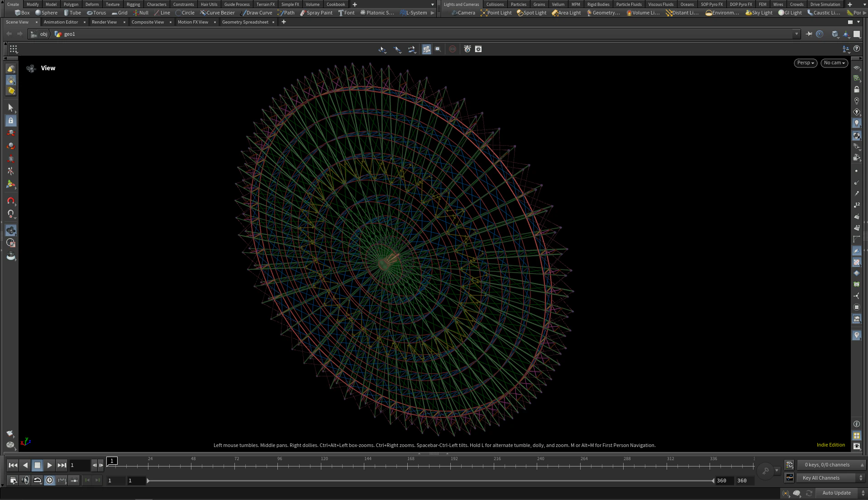Select the Spray Paint tool
This screenshot has width=868, height=500.
click(316, 13)
